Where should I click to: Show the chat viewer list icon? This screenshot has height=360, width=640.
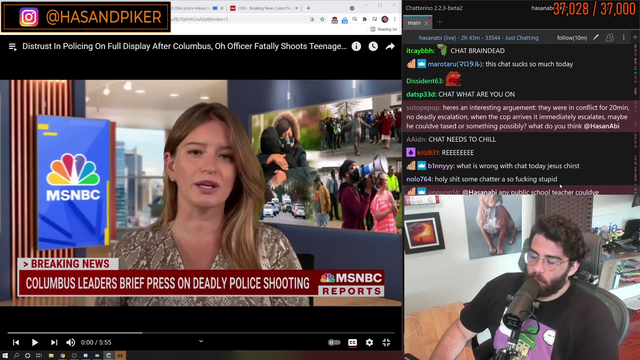(x=609, y=38)
